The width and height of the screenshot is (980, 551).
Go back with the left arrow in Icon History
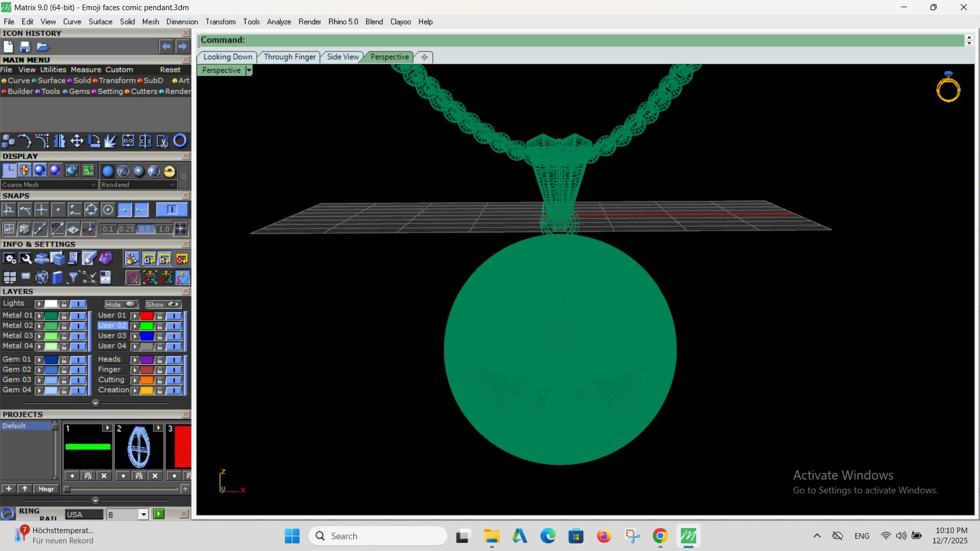[x=166, y=46]
